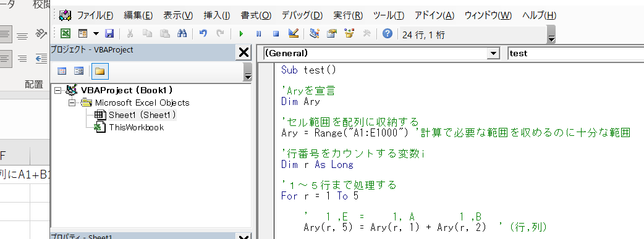Click the comment '1～5行まで処理する
644x239 pixels.
tap(339, 185)
